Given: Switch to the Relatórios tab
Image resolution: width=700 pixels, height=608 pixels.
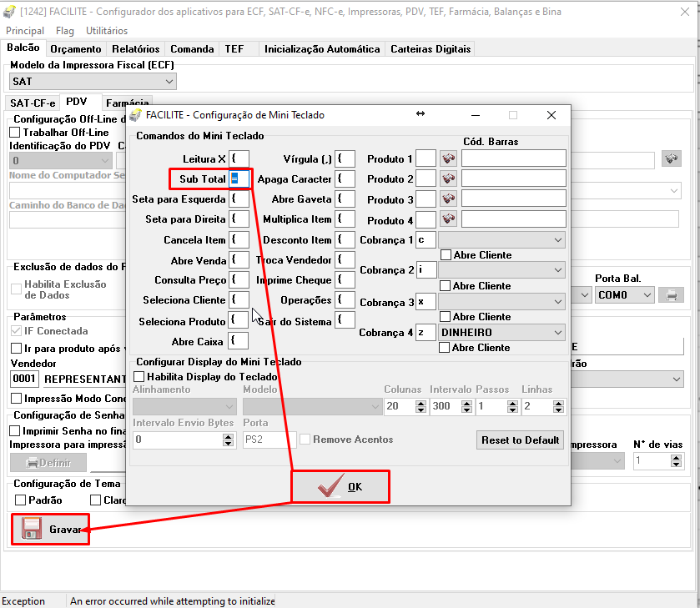Looking at the screenshot, I should tap(136, 49).
